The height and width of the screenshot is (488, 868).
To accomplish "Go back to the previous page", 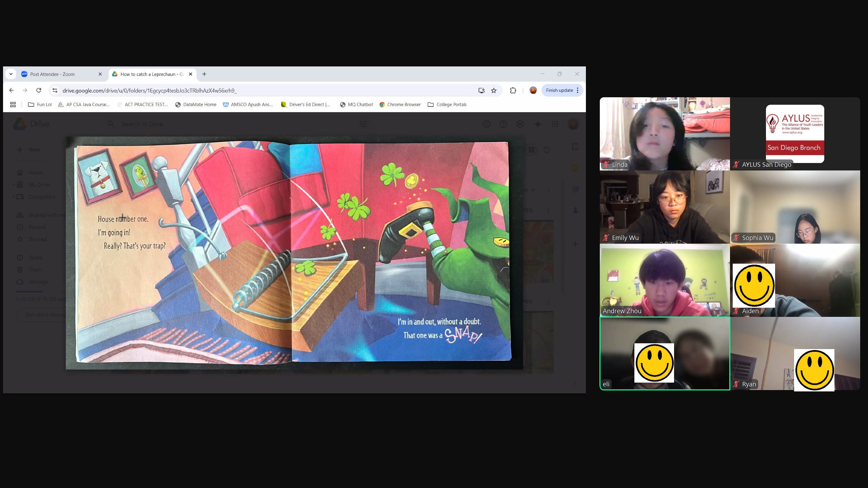I will [x=12, y=90].
